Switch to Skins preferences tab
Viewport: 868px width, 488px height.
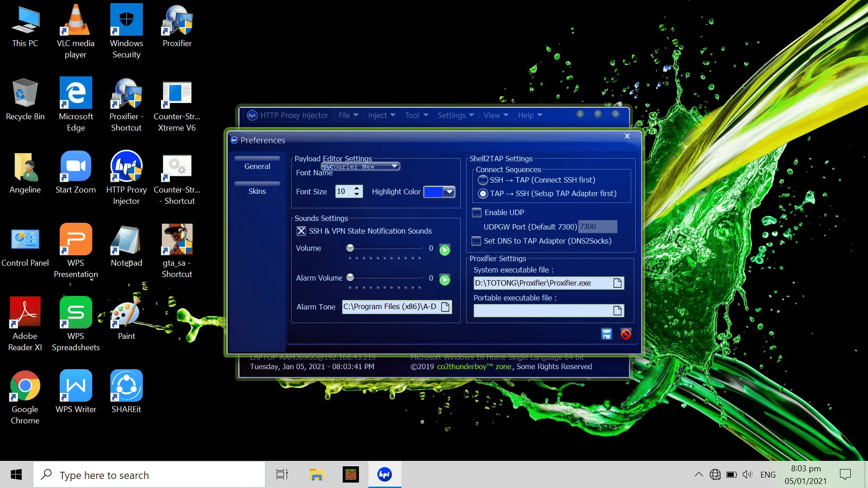point(257,191)
